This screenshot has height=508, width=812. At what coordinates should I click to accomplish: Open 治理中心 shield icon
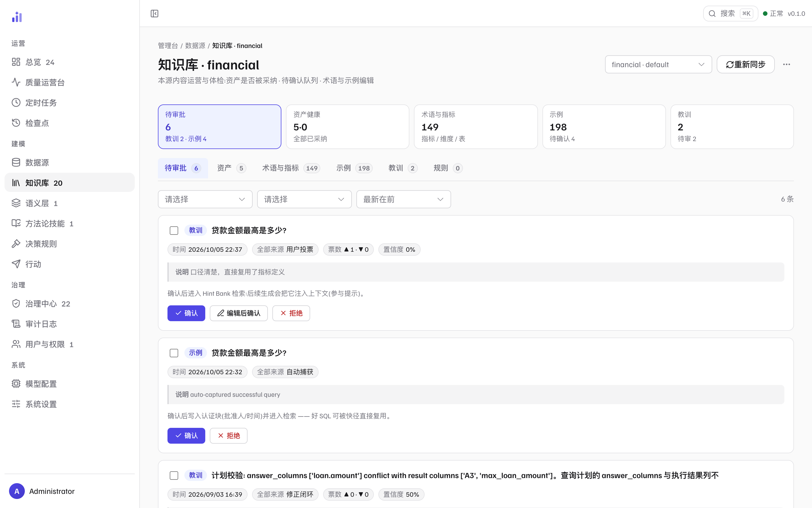(x=16, y=304)
